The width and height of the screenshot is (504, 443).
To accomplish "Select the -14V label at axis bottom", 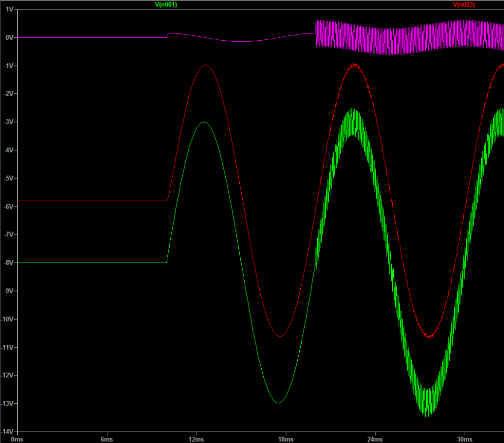I will pos(6,431).
